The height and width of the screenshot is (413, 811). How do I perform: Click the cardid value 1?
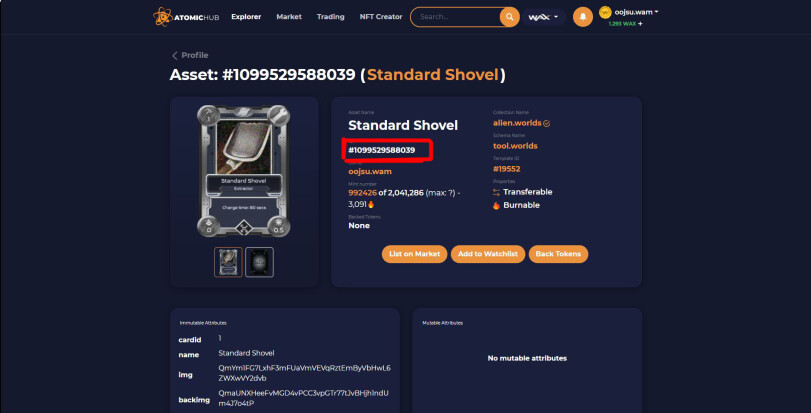(220, 338)
